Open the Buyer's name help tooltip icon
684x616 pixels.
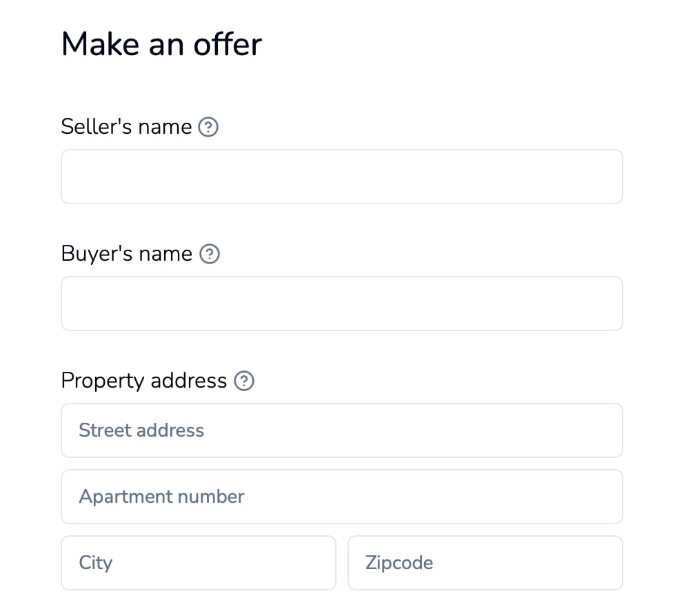210,254
